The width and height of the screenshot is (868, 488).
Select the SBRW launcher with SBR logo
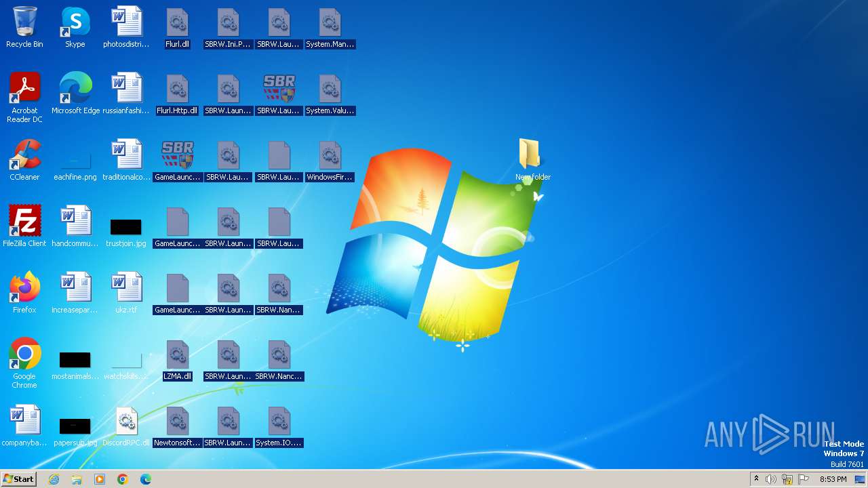tap(279, 94)
